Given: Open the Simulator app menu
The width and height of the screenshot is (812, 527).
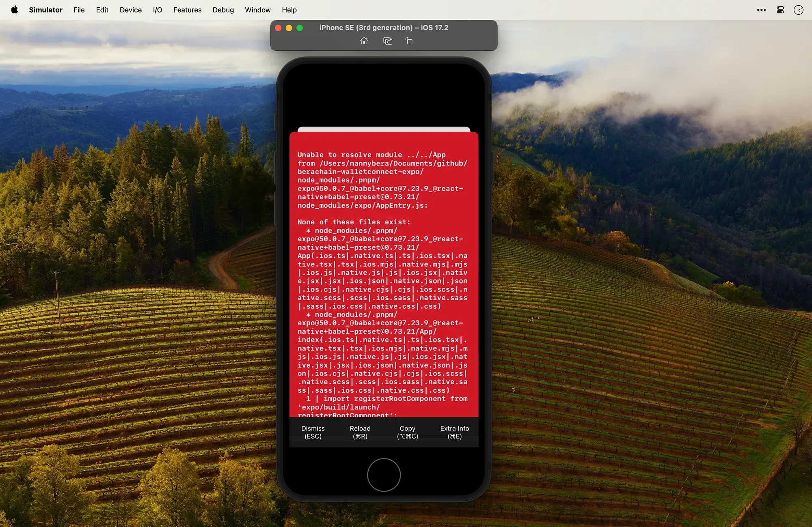Looking at the screenshot, I should pyautogui.click(x=45, y=10).
